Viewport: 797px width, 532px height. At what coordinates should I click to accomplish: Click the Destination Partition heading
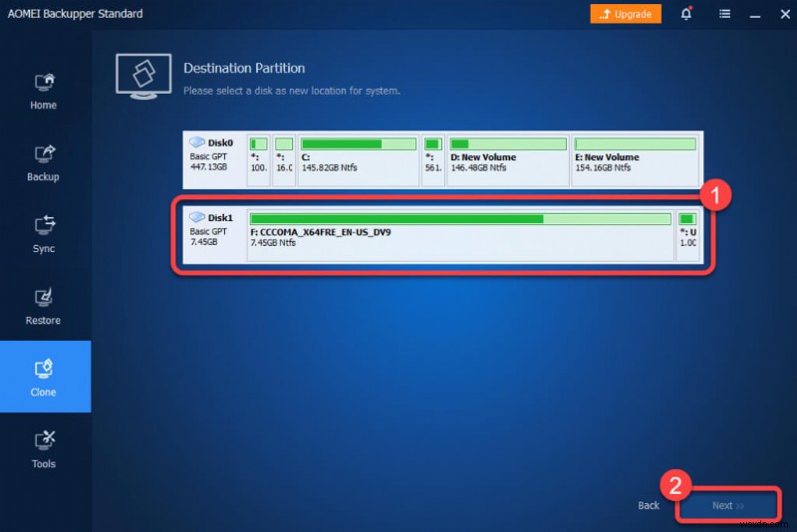pyautogui.click(x=244, y=68)
